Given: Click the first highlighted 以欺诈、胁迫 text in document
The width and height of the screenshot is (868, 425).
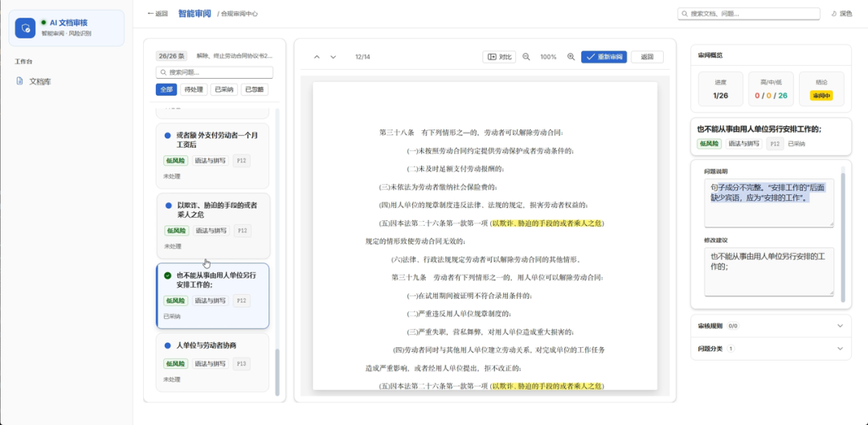Looking at the screenshot, I should pyautogui.click(x=547, y=223).
